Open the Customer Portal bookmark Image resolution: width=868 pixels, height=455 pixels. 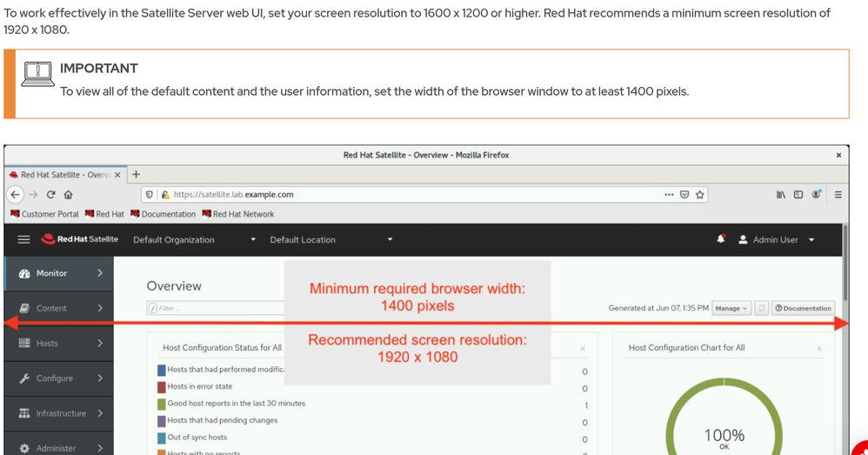point(44,214)
